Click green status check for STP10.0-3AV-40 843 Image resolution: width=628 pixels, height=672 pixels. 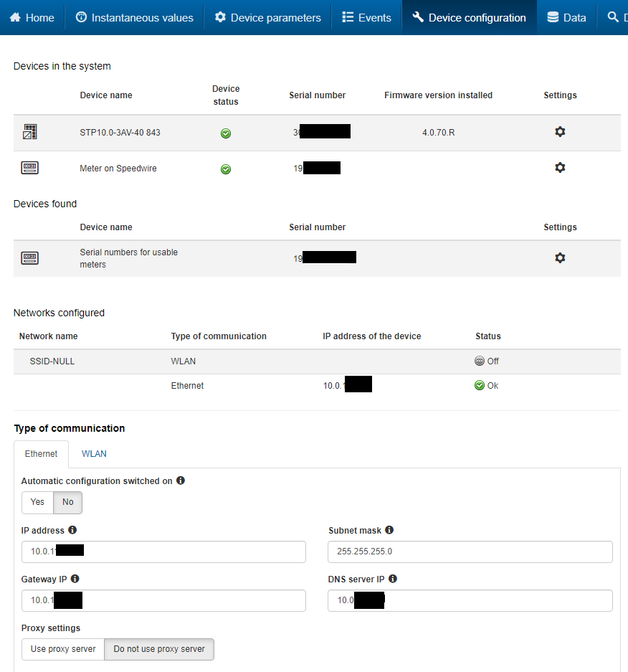tap(226, 133)
